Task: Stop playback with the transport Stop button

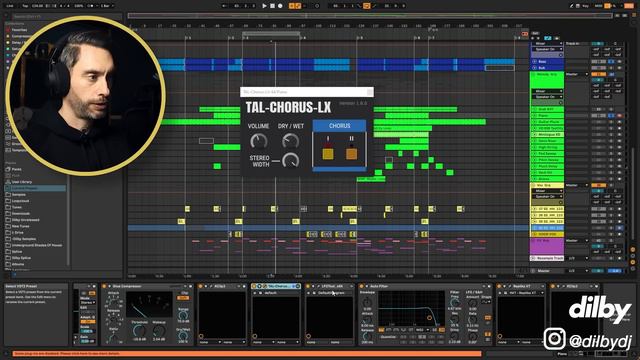Action: [272, 6]
